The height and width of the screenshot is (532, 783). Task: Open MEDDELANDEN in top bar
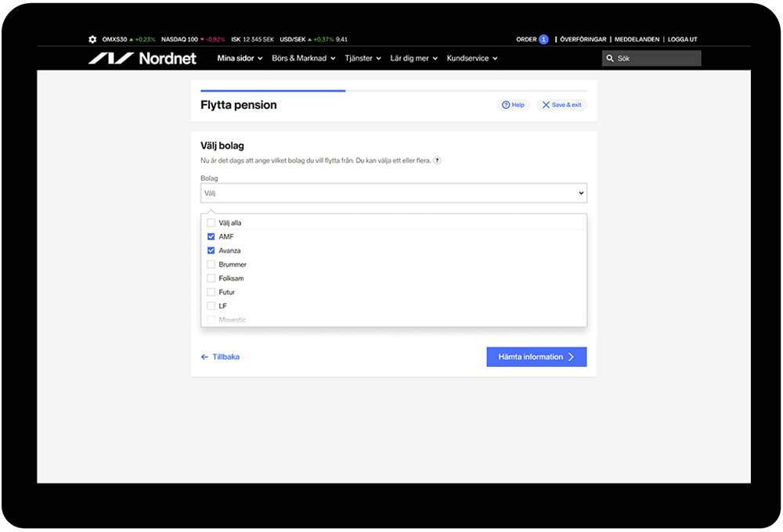pos(637,39)
